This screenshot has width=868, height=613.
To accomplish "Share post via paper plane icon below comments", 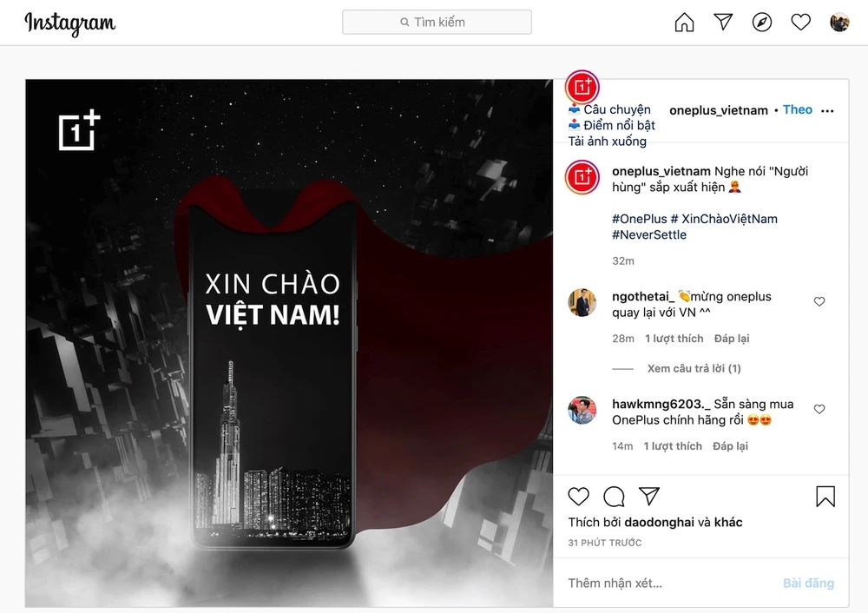I will coord(648,496).
